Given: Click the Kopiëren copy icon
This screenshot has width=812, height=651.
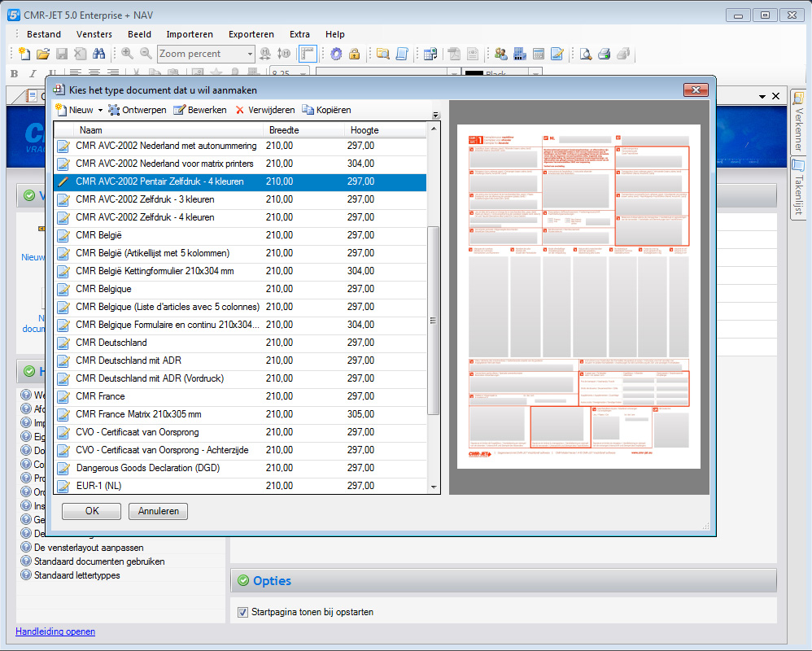Looking at the screenshot, I should (308, 110).
